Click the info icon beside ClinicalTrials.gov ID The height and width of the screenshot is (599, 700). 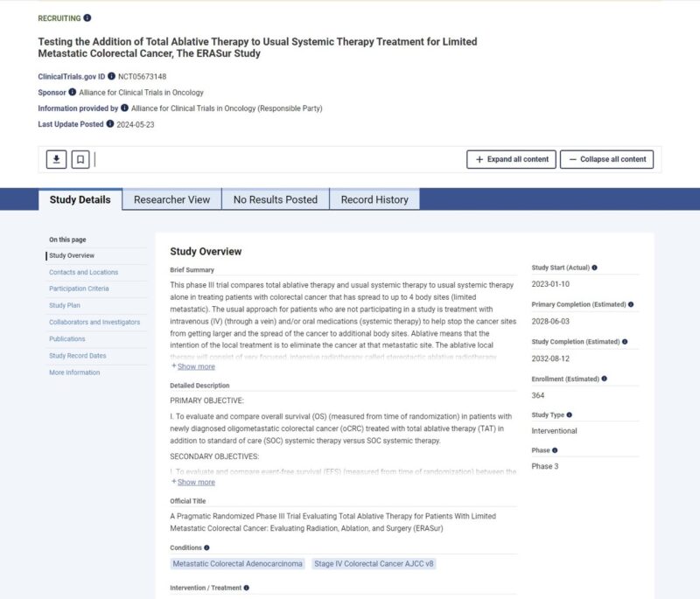tap(112, 76)
